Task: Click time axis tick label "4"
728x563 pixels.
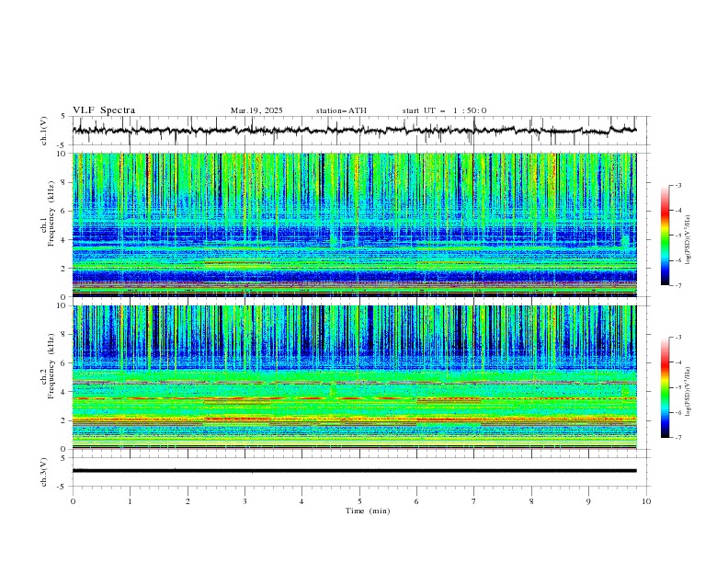Action: coord(302,501)
